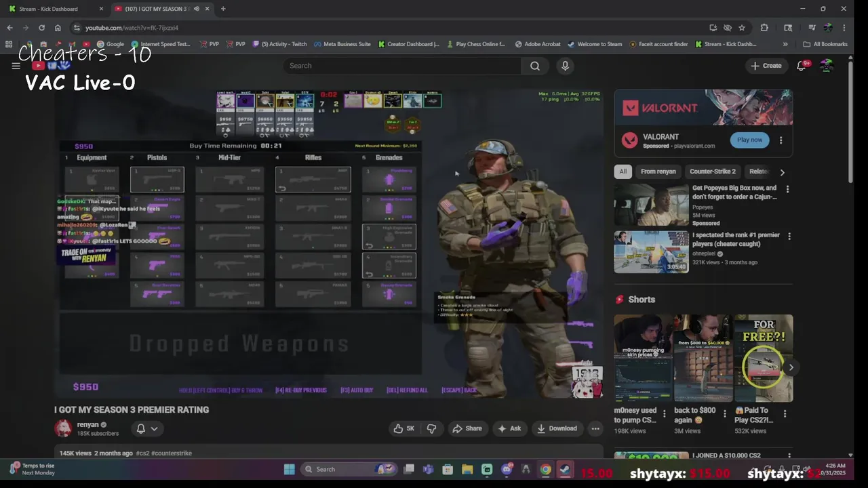Click the Share button under the video
The width and height of the screenshot is (868, 488).
pos(467,428)
